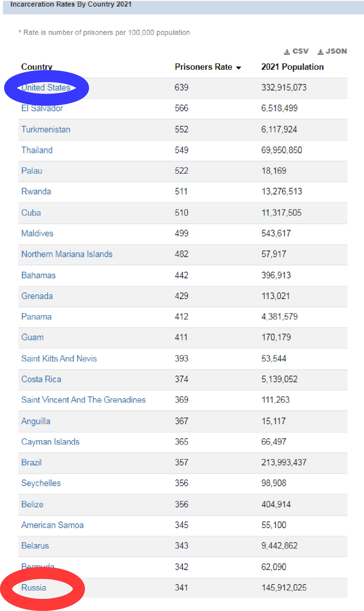Viewport: 364px width, 611px height.
Task: Click the Cuba country link
Action: click(31, 212)
